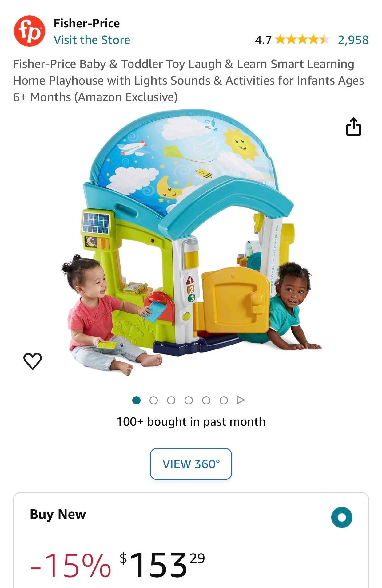Image resolution: width=382 pixels, height=588 pixels.
Task: Play product video via triangle indicator
Action: click(x=241, y=400)
